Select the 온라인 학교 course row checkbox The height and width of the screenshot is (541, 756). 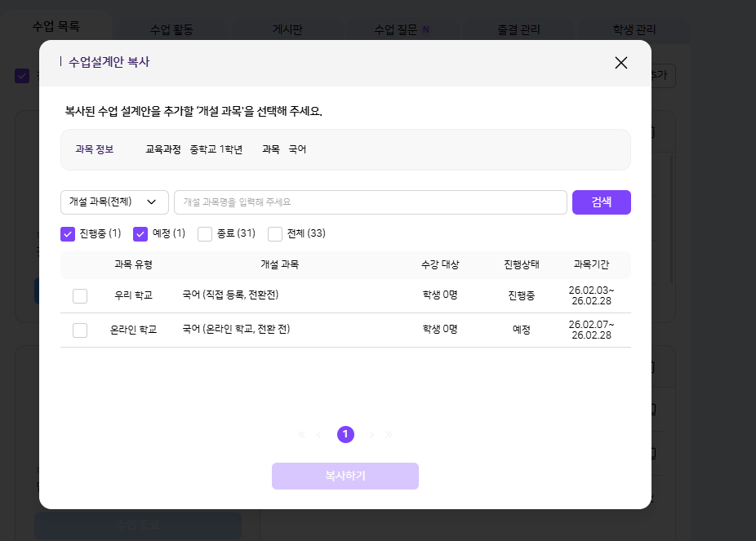click(80, 330)
